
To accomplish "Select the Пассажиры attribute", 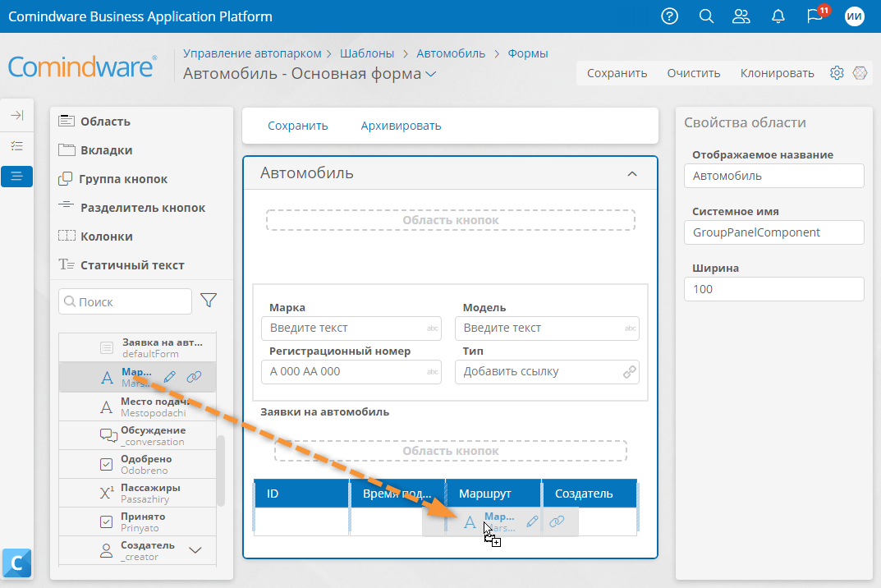I will click(x=138, y=493).
